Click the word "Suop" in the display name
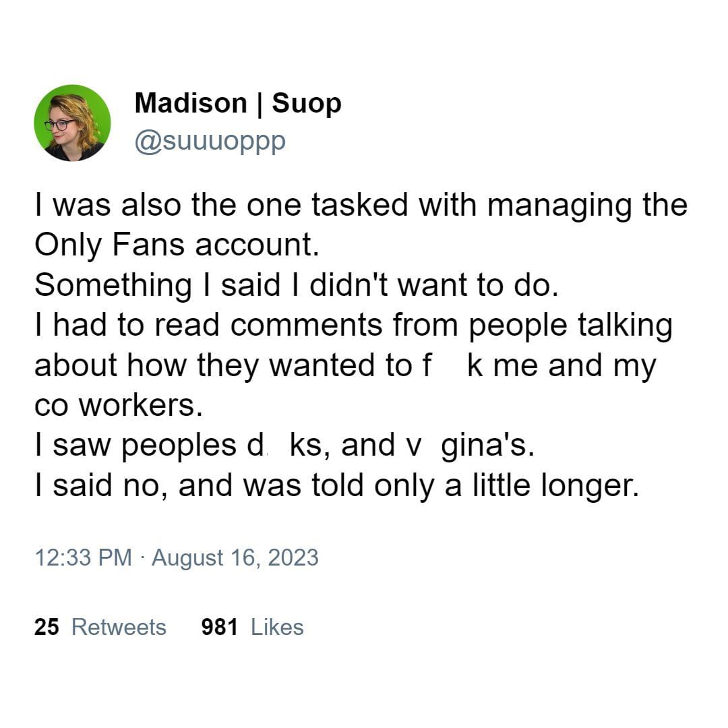 click(307, 103)
